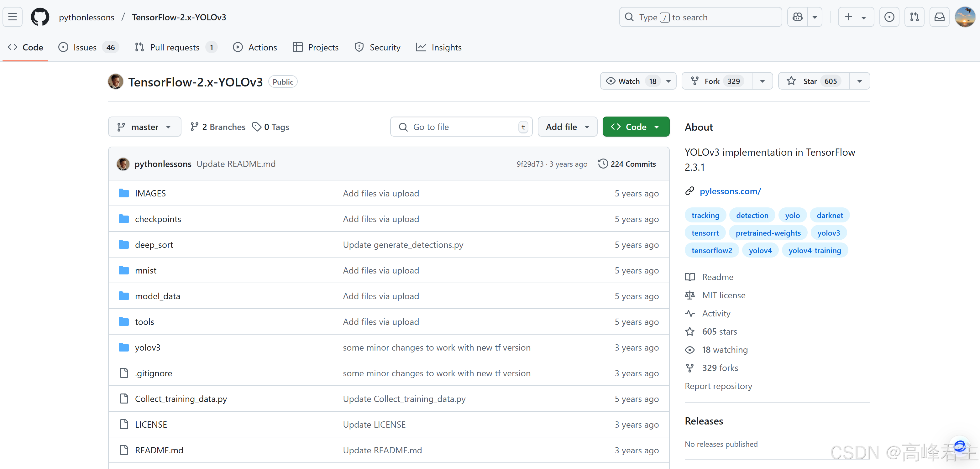Open the Star lists dropdown arrow

pyautogui.click(x=859, y=81)
